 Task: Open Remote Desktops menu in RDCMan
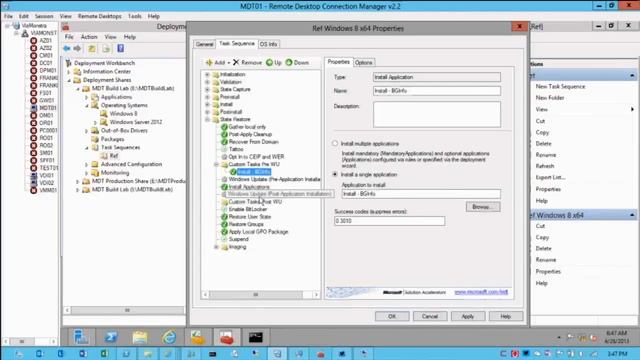[x=100, y=16]
